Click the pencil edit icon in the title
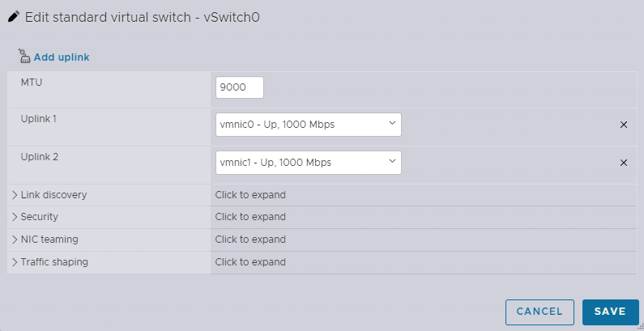The image size is (644, 331). pyautogui.click(x=14, y=17)
